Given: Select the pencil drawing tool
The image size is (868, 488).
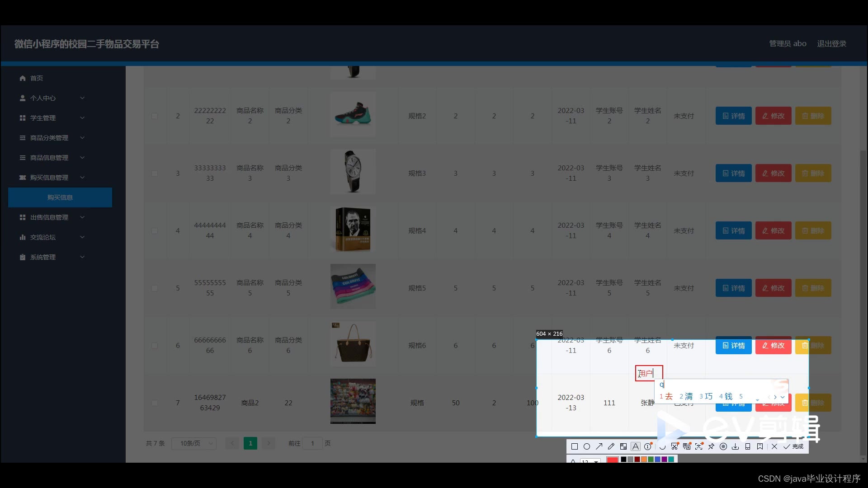Looking at the screenshot, I should [x=611, y=446].
